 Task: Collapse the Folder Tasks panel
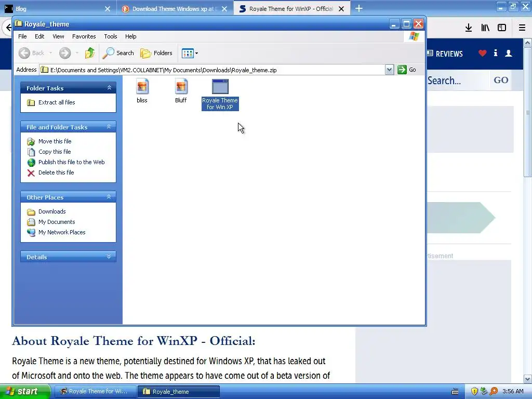(109, 88)
